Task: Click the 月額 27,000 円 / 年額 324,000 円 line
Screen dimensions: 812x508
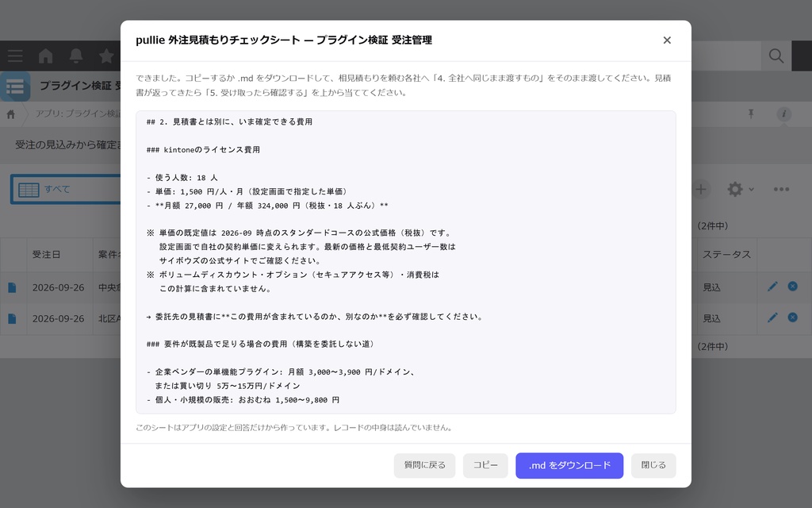Action: 267,206
